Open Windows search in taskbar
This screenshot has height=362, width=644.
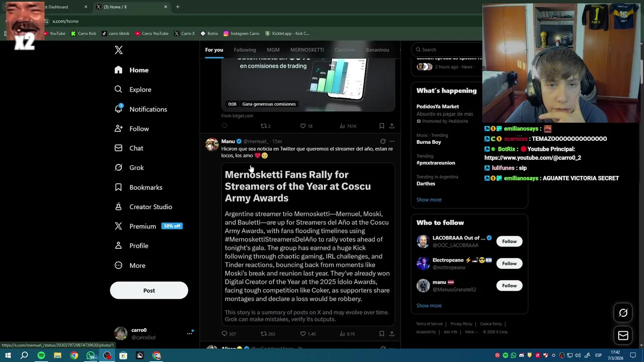(24, 355)
